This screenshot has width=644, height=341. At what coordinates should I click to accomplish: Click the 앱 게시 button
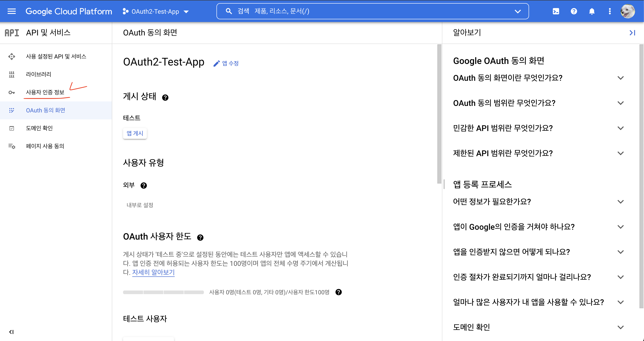click(135, 133)
